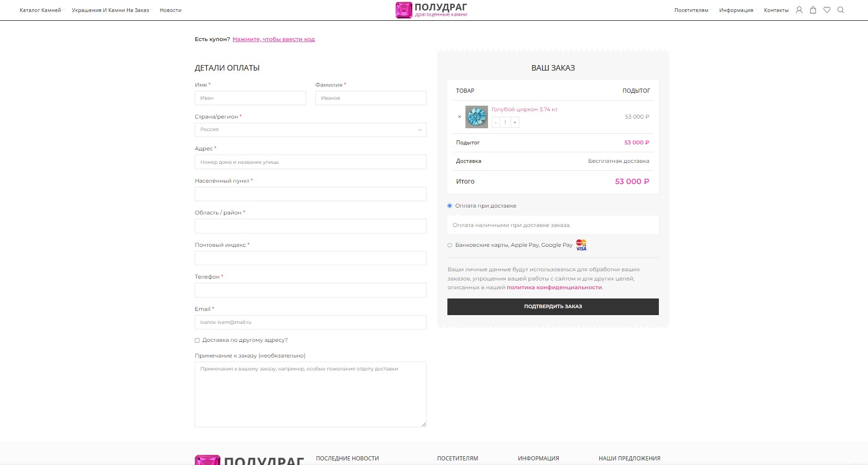Click the Visa/MasterCard payment logo
Image resolution: width=868 pixels, height=465 pixels.
coord(581,245)
